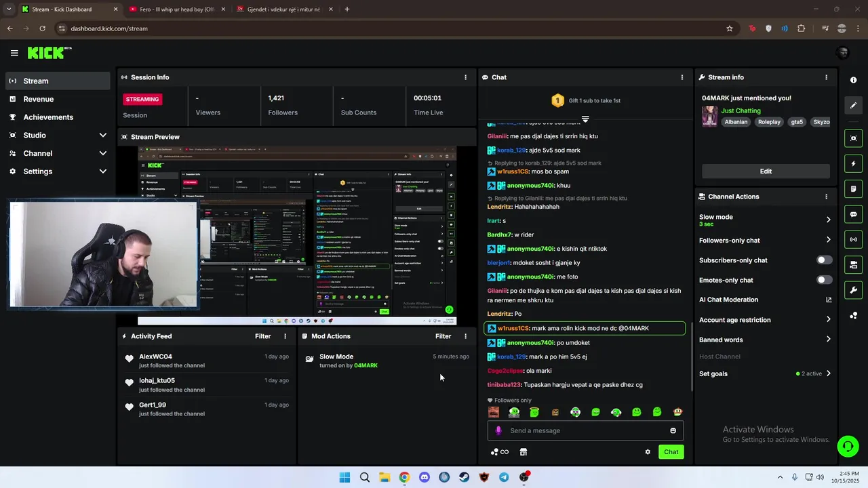Click the shop icon below the message box
868x488 pixels.
click(x=523, y=452)
